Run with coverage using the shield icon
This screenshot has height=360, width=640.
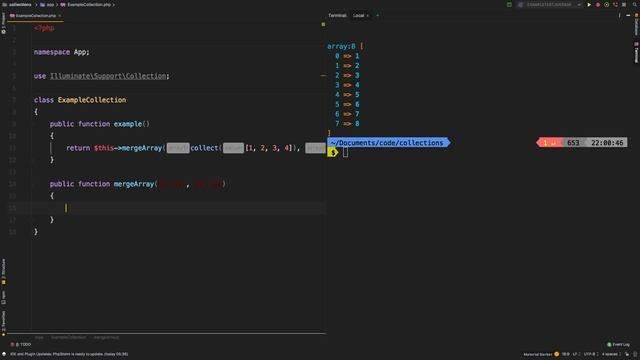[607, 5]
